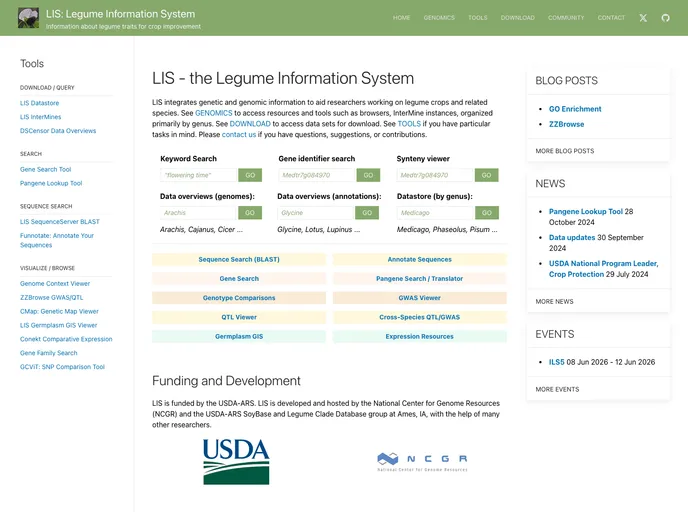Open the Sequence Search (BLAST) button
The height and width of the screenshot is (512, 688).
point(239,260)
